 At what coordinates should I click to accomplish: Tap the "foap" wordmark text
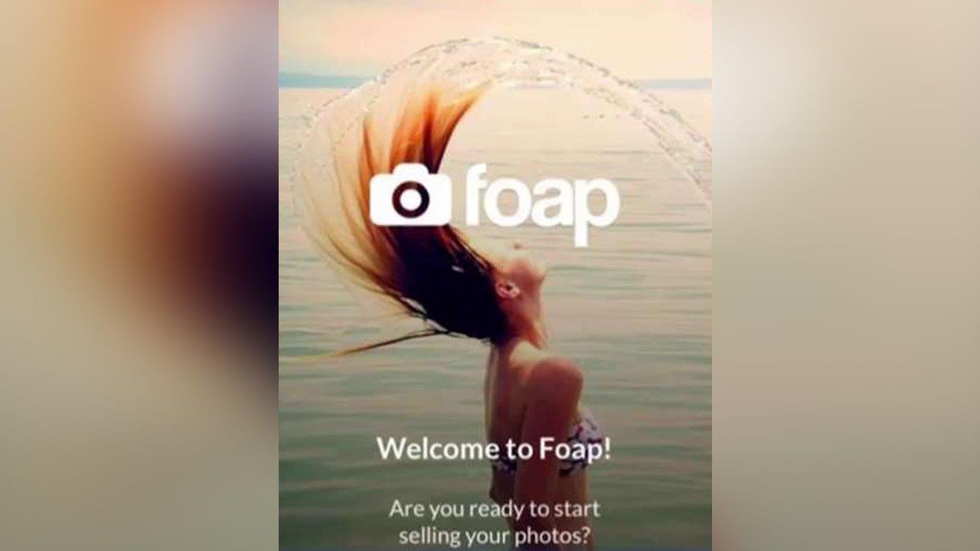(x=542, y=203)
